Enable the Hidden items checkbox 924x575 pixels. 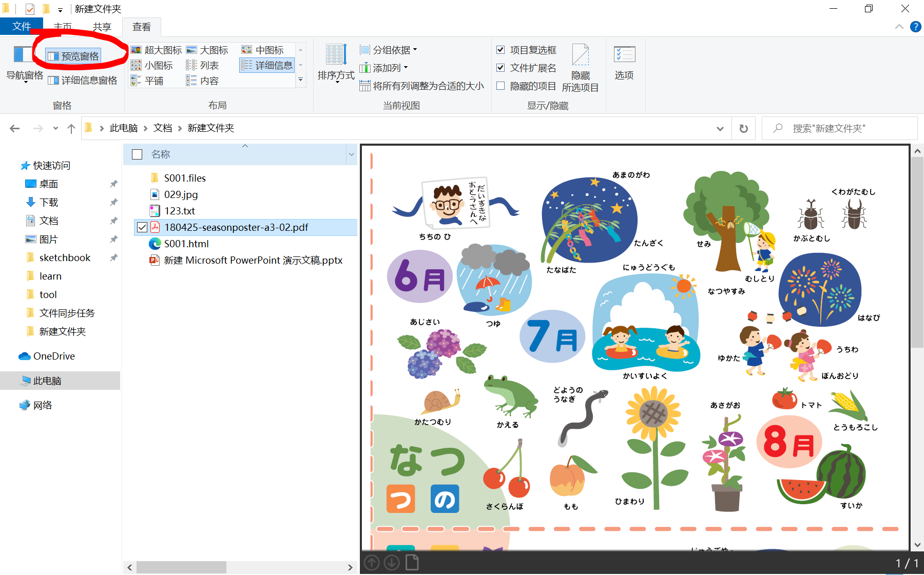point(500,86)
